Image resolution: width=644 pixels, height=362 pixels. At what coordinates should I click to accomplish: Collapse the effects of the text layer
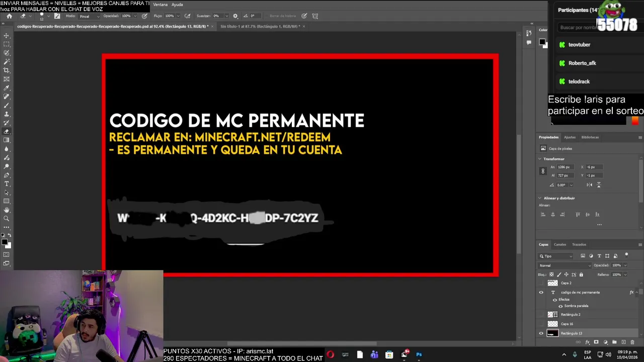[636, 292]
